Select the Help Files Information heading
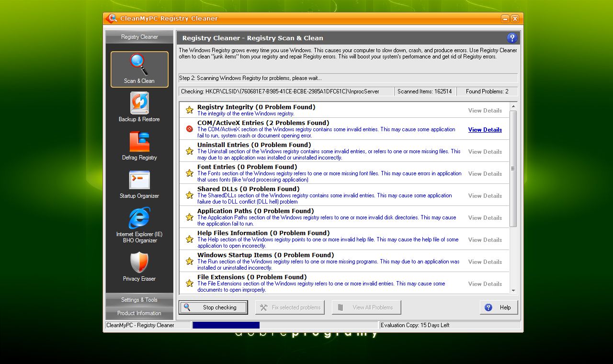The height and width of the screenshot is (364, 613). click(263, 233)
